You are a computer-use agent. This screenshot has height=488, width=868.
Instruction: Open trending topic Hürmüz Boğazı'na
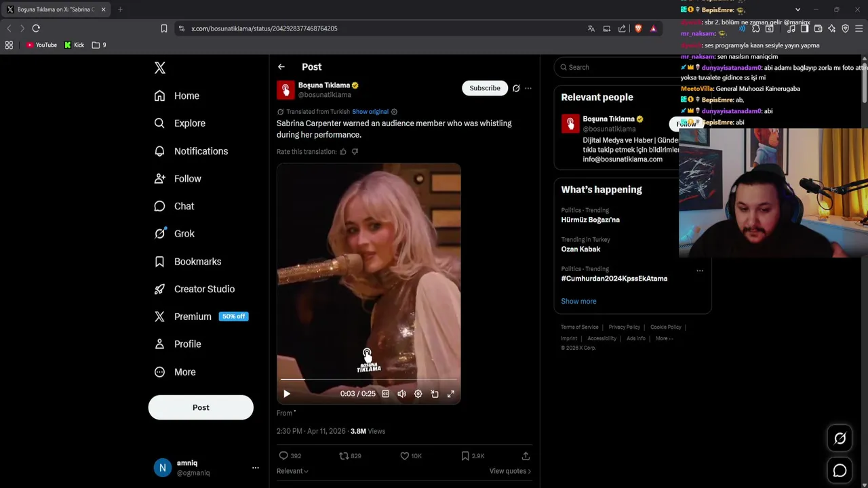[x=590, y=220]
